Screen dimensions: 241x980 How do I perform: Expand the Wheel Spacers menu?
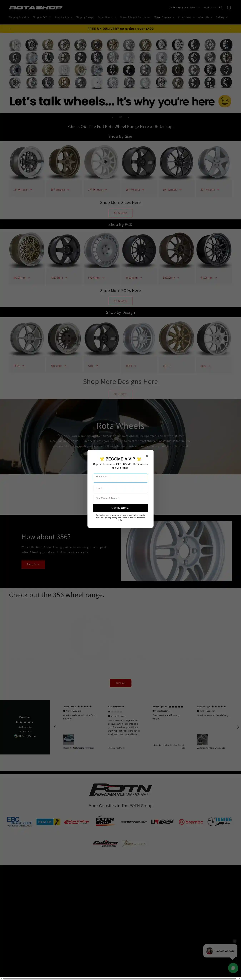tap(164, 17)
